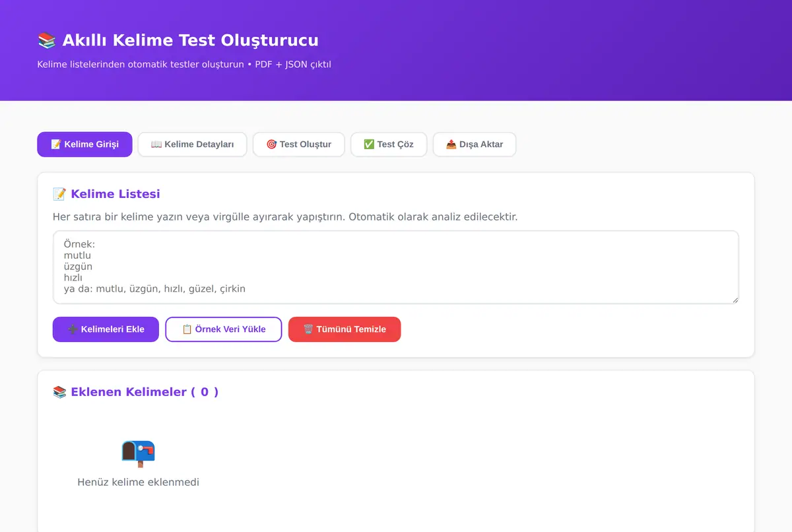Image resolution: width=792 pixels, height=532 pixels.
Task: Select the Test Çöz tab
Action: [389, 145]
